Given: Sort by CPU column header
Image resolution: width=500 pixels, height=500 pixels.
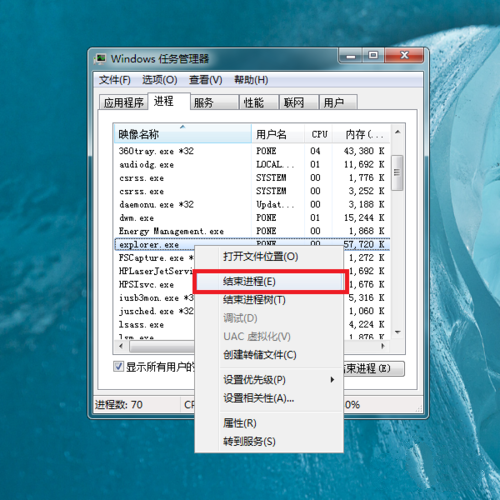Looking at the screenshot, I should pos(319,134).
